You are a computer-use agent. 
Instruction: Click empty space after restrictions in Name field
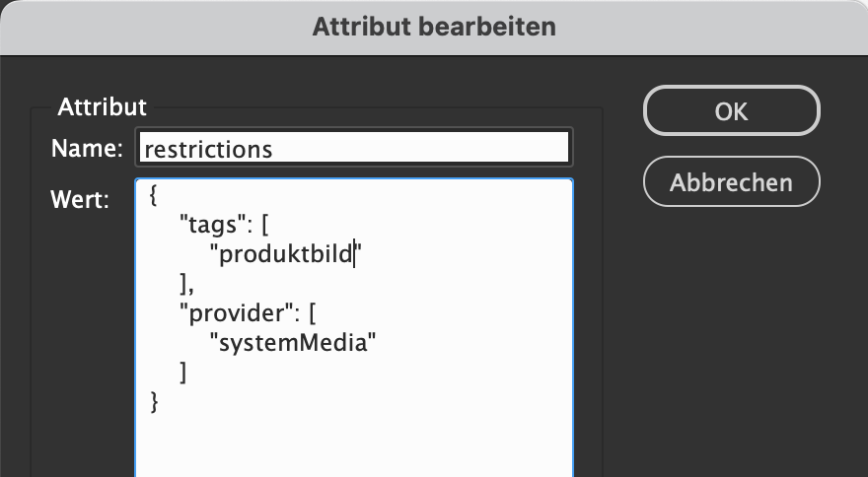(424, 149)
